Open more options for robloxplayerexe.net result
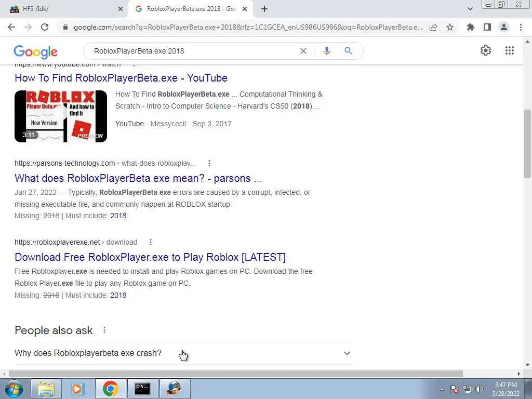 (x=151, y=242)
